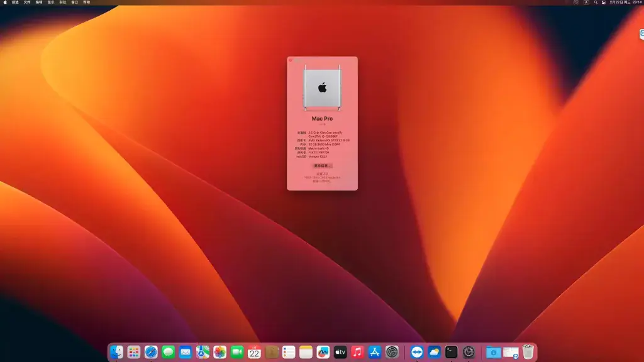The height and width of the screenshot is (362, 644).
Task: Open the Photos app
Action: click(219, 352)
